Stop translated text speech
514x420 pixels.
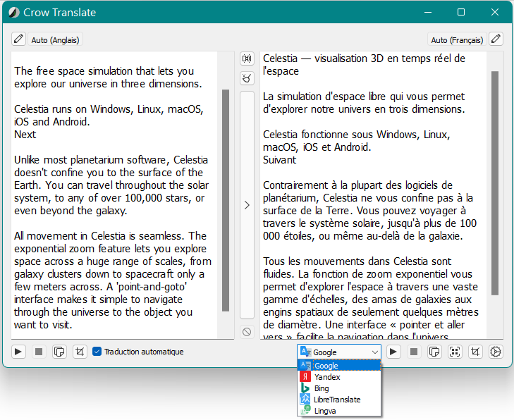point(414,352)
